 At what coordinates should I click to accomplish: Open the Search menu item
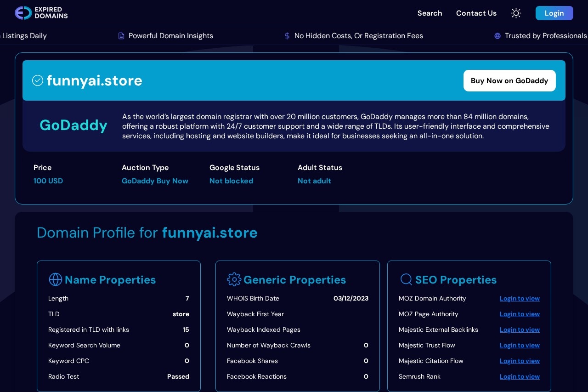[x=430, y=13]
